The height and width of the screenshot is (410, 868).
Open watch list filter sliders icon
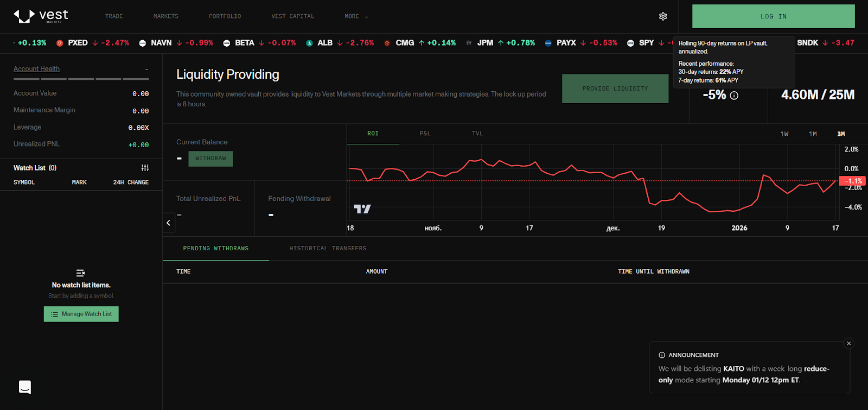click(145, 168)
